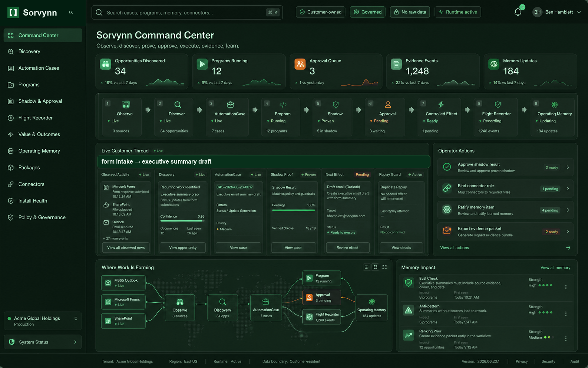This screenshot has height=368, width=588.
Task: Expand the Approve shadow result action
Action: (x=505, y=167)
